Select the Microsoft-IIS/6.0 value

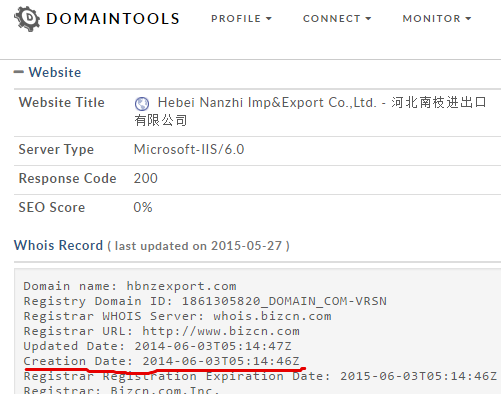tap(189, 149)
